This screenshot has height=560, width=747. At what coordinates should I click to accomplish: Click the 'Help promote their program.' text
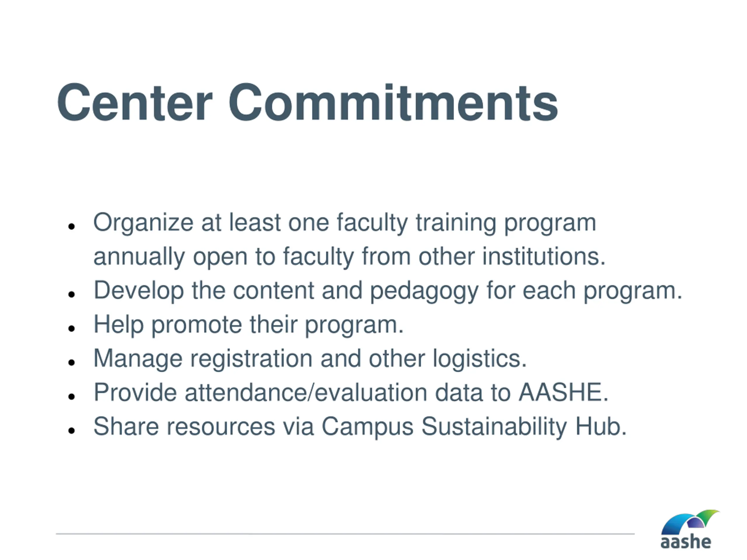249,325
